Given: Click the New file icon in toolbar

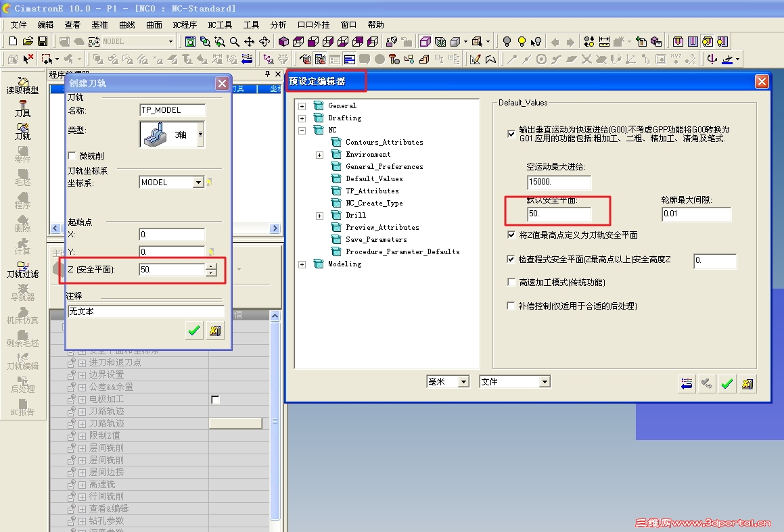Looking at the screenshot, I should pyautogui.click(x=14, y=41).
